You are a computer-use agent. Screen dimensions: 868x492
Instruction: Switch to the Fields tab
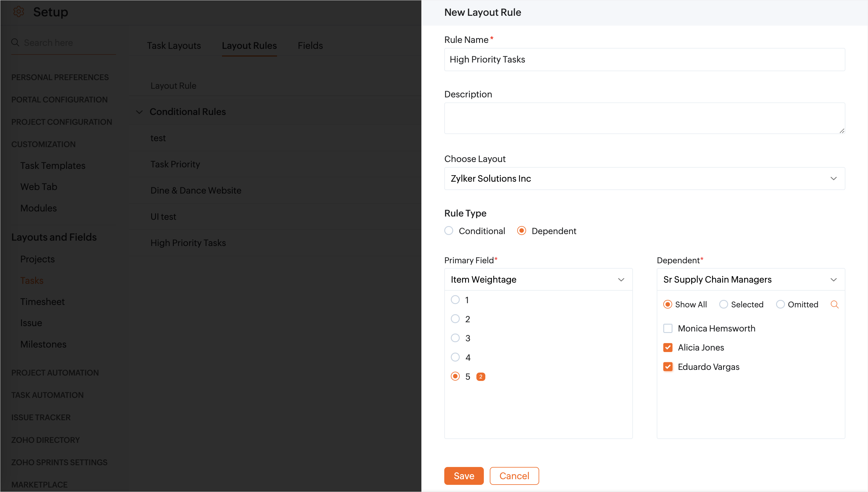(310, 46)
